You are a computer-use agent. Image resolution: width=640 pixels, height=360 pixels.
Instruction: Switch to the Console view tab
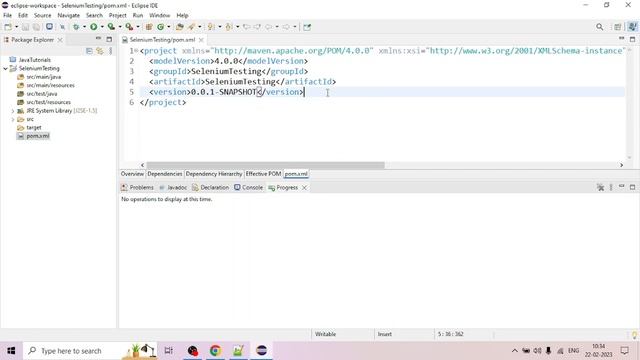(249, 188)
